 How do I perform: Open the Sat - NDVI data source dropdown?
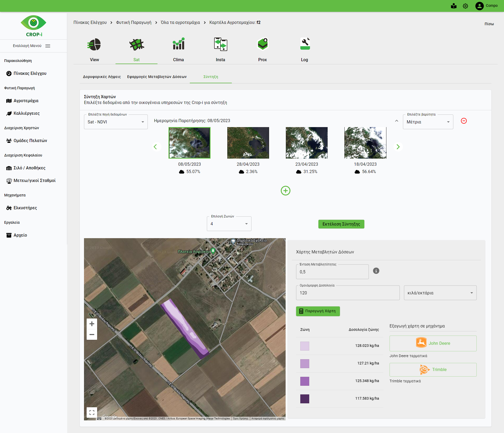(116, 122)
